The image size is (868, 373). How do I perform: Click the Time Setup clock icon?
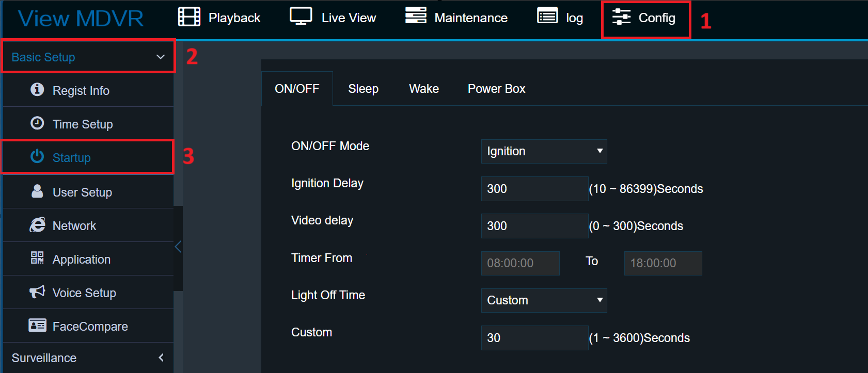37,123
